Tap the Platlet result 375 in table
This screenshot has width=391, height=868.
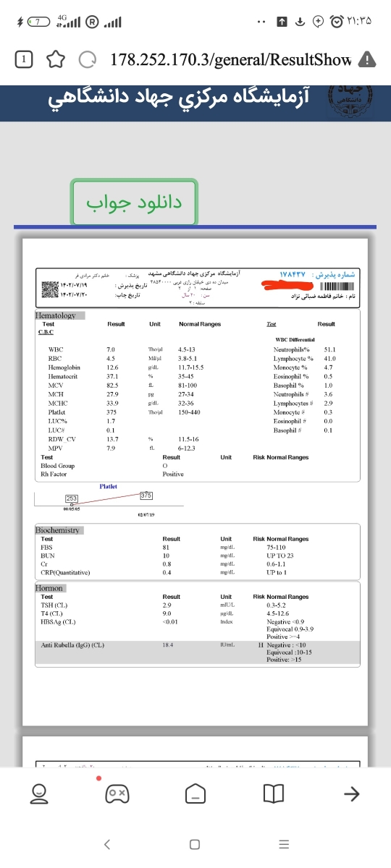click(x=112, y=412)
